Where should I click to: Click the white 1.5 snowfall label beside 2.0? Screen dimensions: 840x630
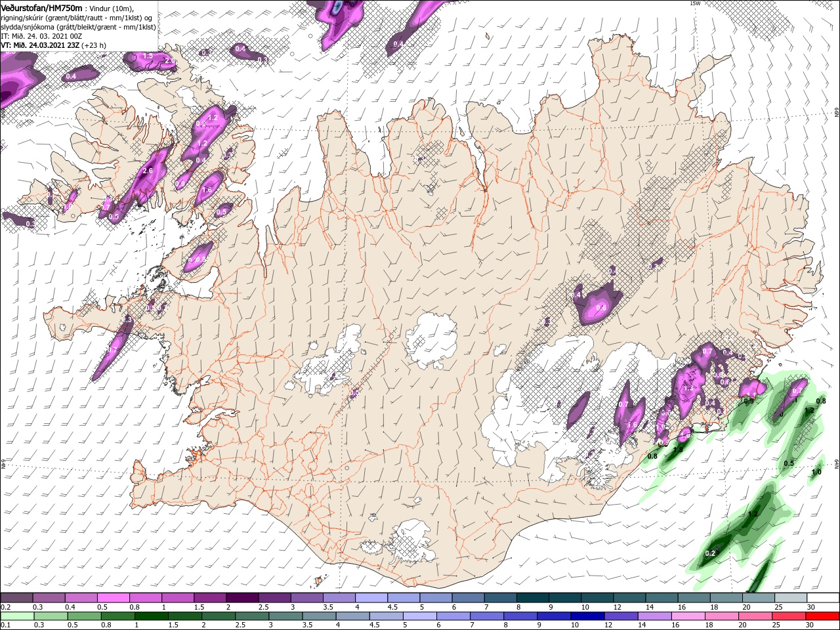[x=148, y=56]
